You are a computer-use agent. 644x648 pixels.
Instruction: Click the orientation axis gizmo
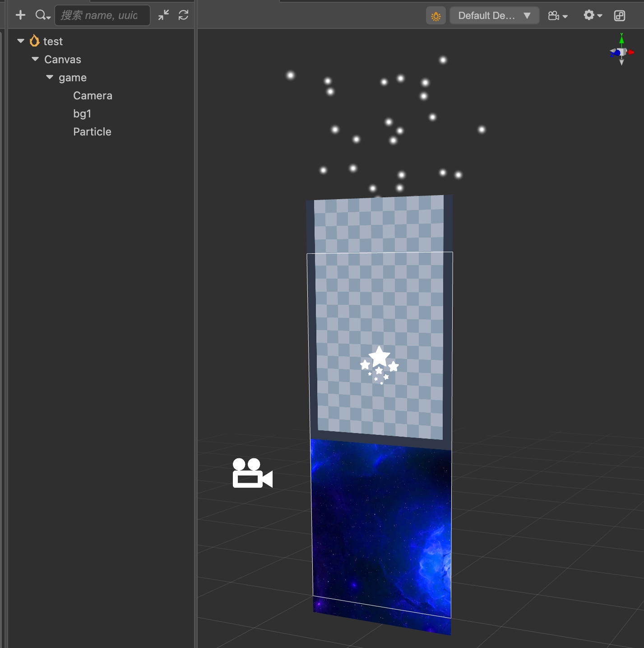point(622,50)
